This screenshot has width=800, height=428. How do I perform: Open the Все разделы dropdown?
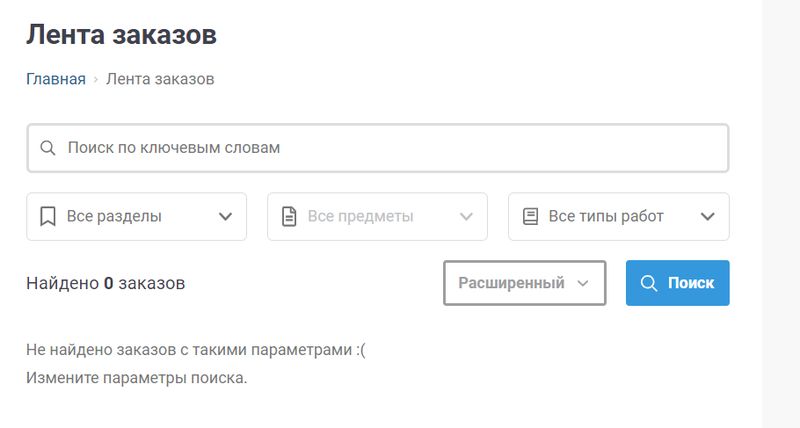(136, 216)
